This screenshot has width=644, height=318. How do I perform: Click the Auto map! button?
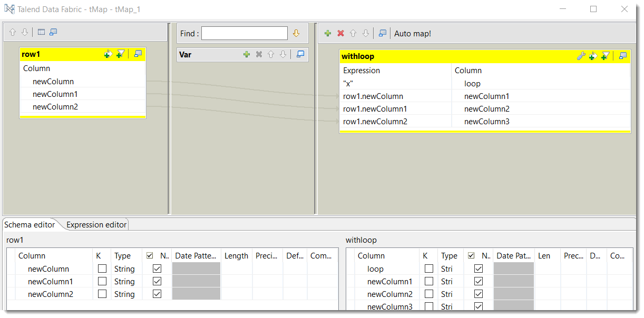coord(413,33)
